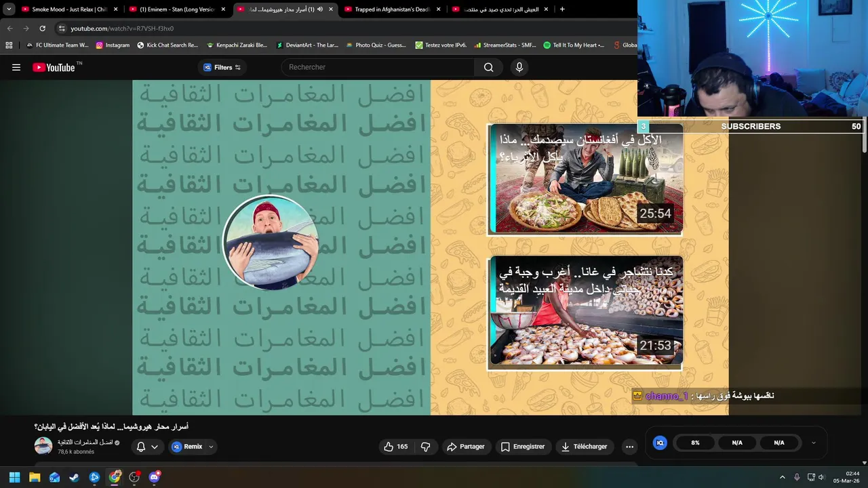Save the video using Enregistrer
Screen dimensions: 868x488
click(523, 447)
